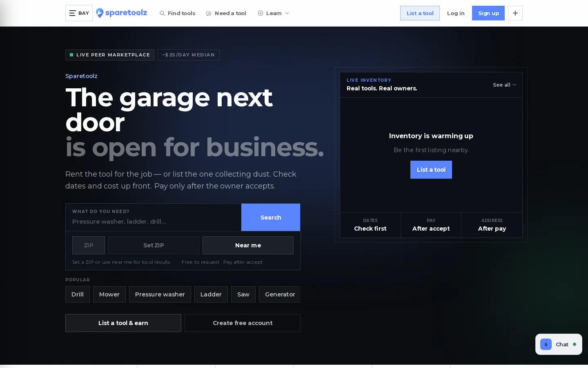Click the Set ZIP button

tap(154, 245)
